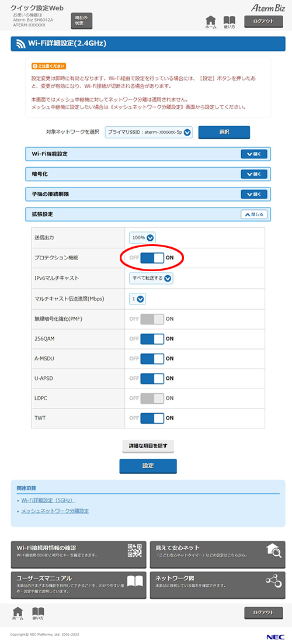Image resolution: width=292 pixels, height=644 pixels.
Task: Collapse the 拡張設定 section
Action: click(254, 214)
